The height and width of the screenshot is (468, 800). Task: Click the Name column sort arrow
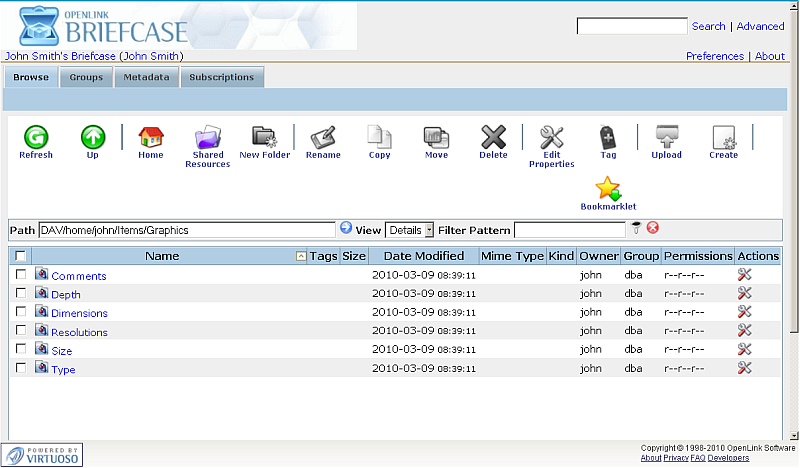(301, 257)
